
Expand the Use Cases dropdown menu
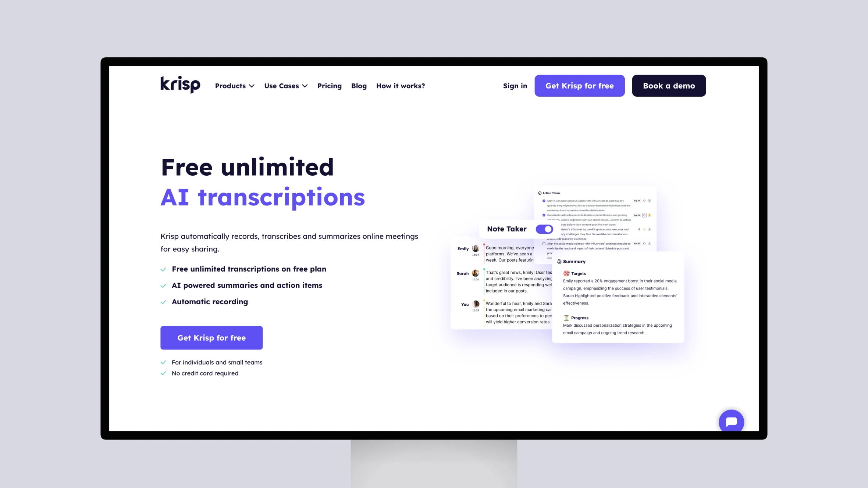[x=286, y=86]
